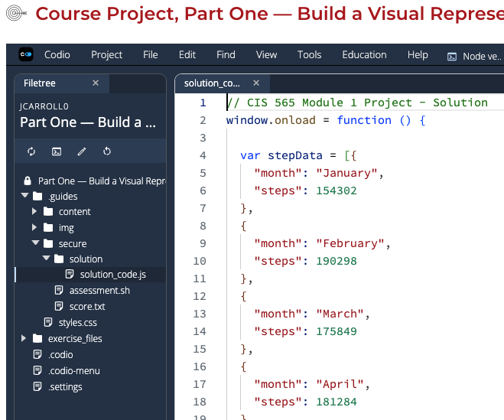504x420 pixels.
Task: Open the Tools menu
Action: 309,55
